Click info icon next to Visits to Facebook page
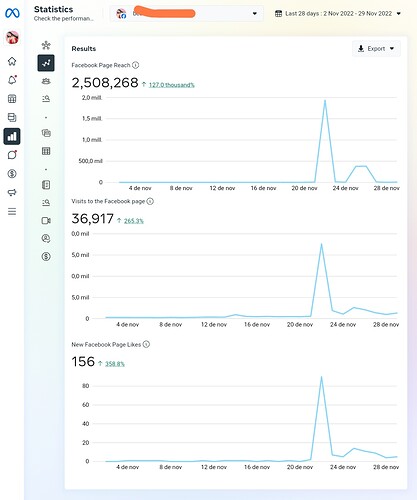417x500 pixels. tap(150, 201)
